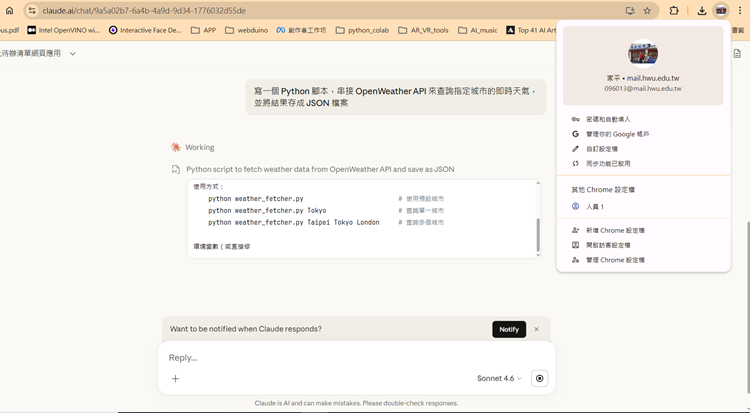
Task: Open the Chrome extensions puzzle icon
Action: pos(674,10)
